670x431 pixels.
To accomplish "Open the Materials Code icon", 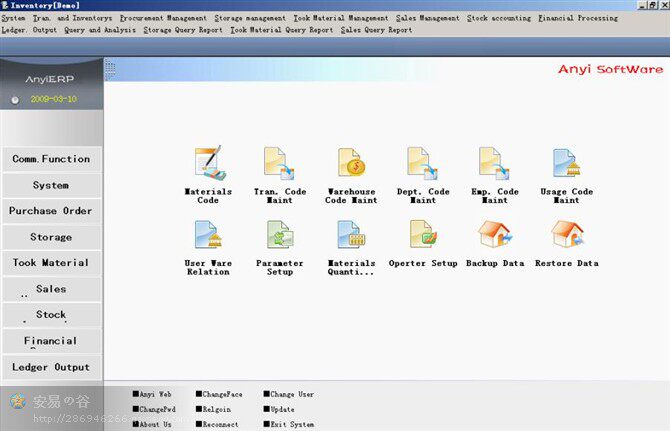I will [210, 163].
